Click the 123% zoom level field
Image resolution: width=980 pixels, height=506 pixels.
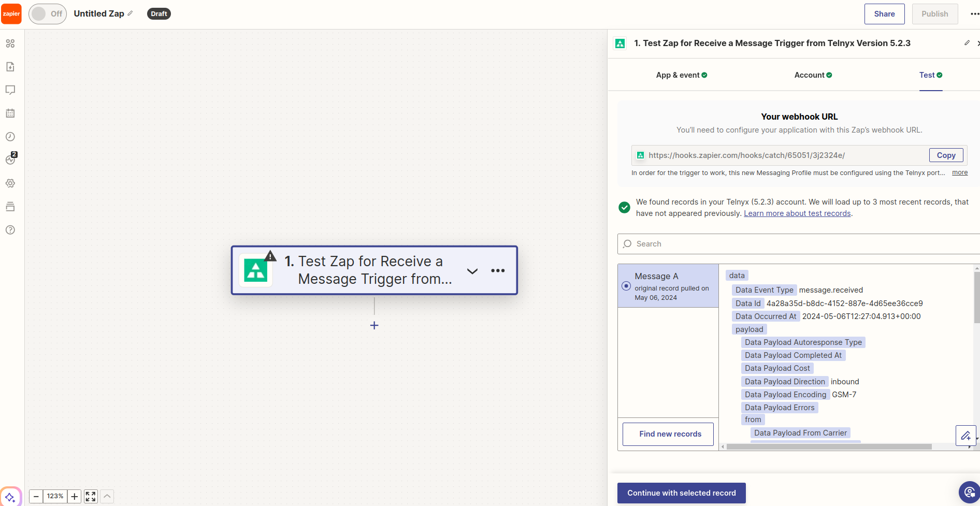click(55, 497)
